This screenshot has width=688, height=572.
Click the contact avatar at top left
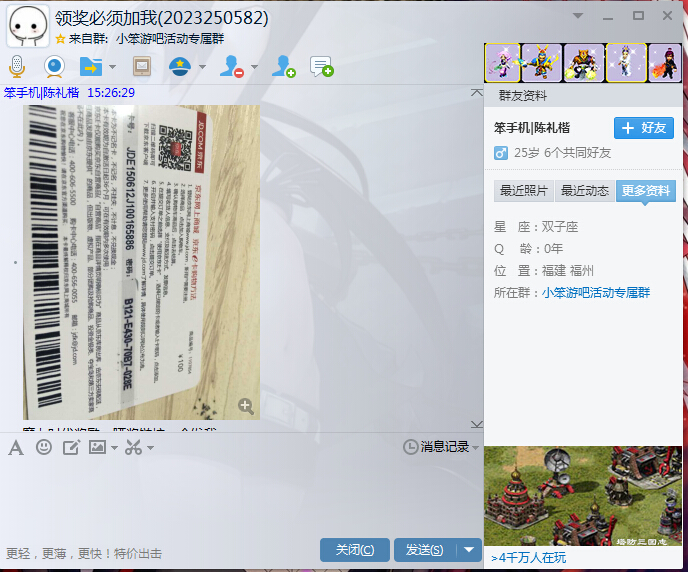(28, 26)
